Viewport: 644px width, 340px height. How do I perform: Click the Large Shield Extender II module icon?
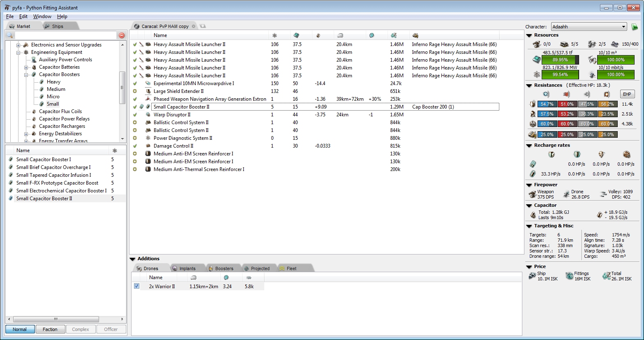pyautogui.click(x=148, y=91)
